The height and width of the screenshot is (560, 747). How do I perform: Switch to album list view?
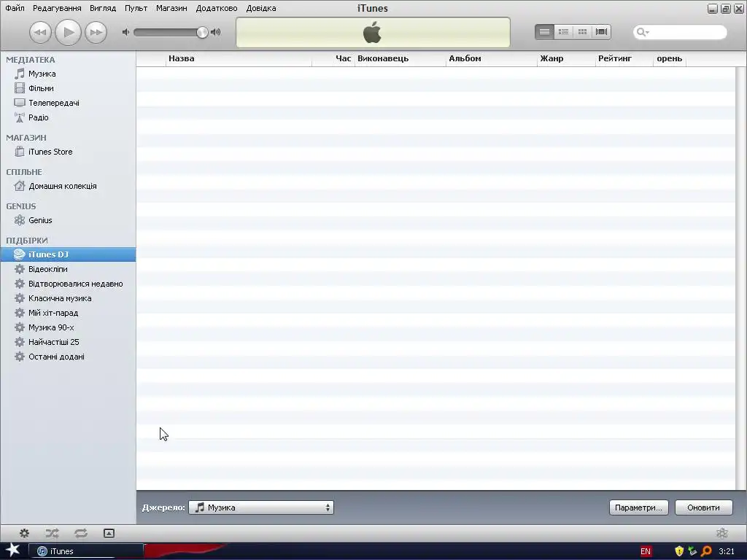(x=563, y=32)
